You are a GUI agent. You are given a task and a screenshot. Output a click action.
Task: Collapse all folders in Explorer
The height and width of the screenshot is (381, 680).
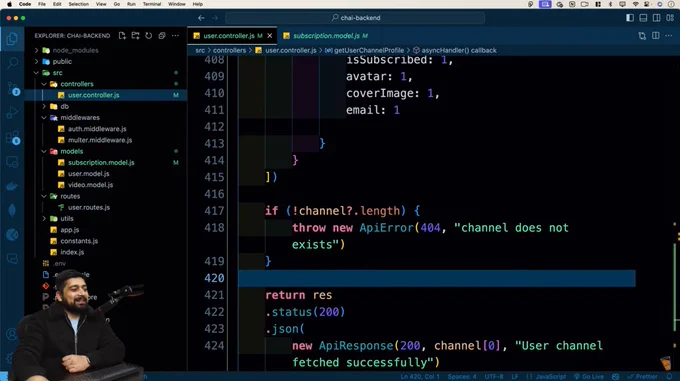[162, 36]
